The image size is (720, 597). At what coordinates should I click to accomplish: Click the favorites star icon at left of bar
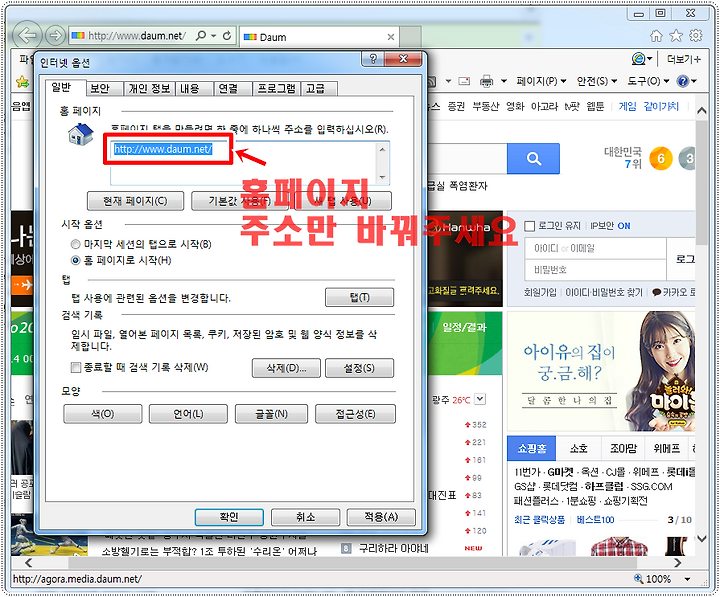22,82
